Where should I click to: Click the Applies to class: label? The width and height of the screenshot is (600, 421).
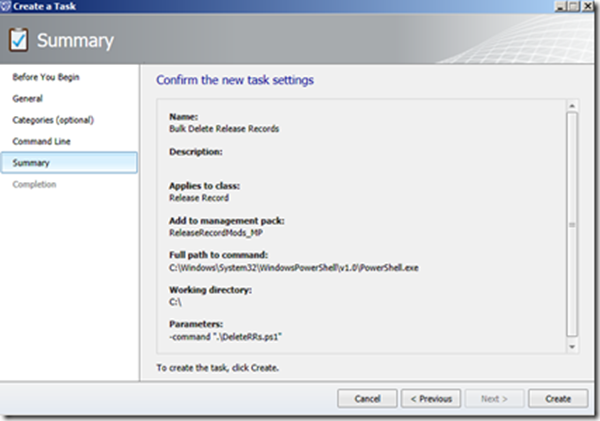coord(204,186)
